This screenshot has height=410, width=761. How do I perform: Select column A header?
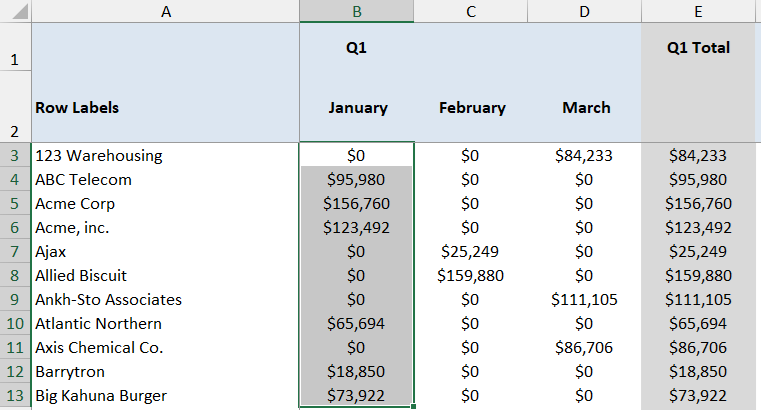(x=165, y=11)
